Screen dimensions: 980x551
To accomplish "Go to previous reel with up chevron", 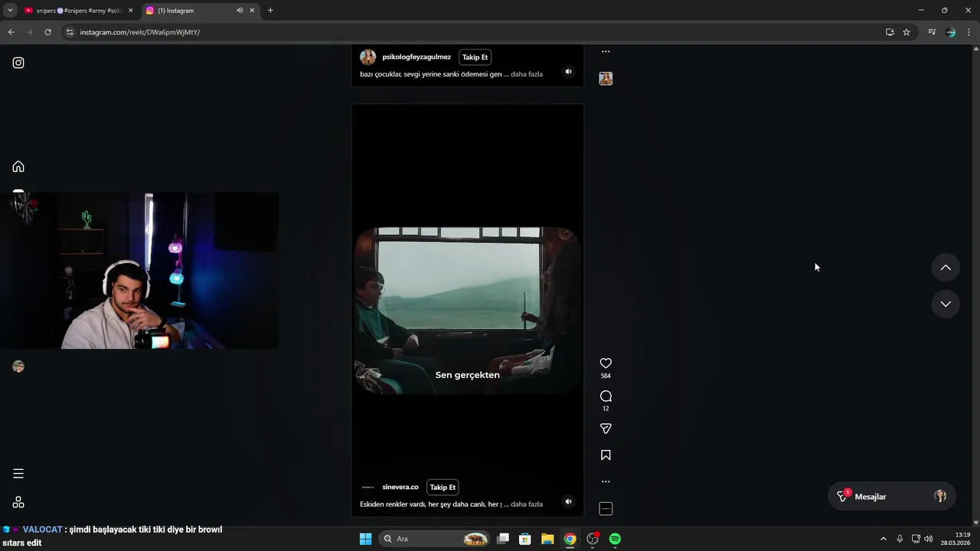I will pos(946,268).
